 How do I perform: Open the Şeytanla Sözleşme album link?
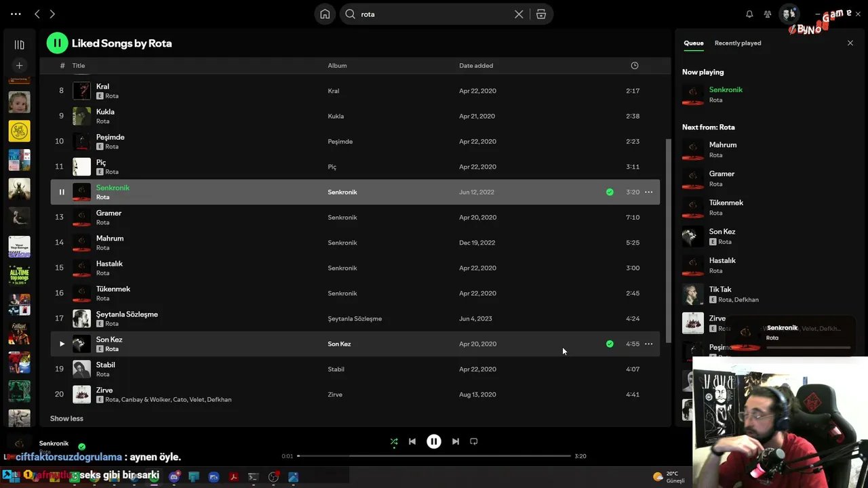pos(355,319)
